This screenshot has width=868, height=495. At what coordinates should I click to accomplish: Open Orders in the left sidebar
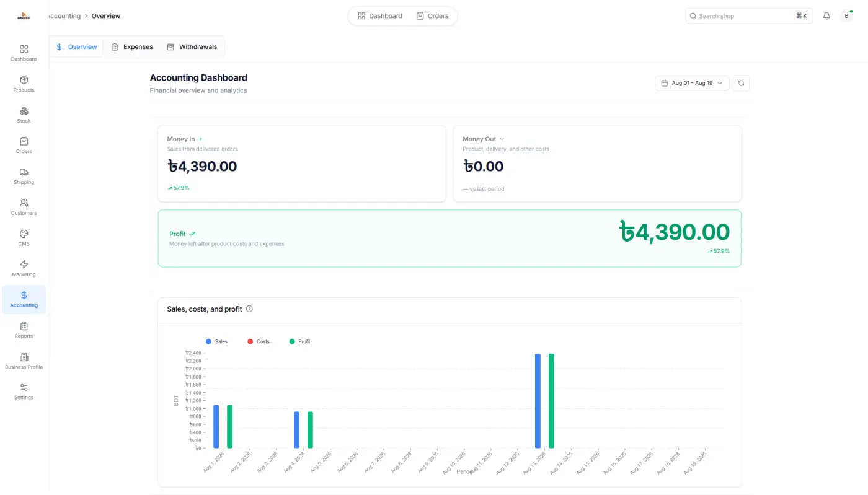pos(24,146)
